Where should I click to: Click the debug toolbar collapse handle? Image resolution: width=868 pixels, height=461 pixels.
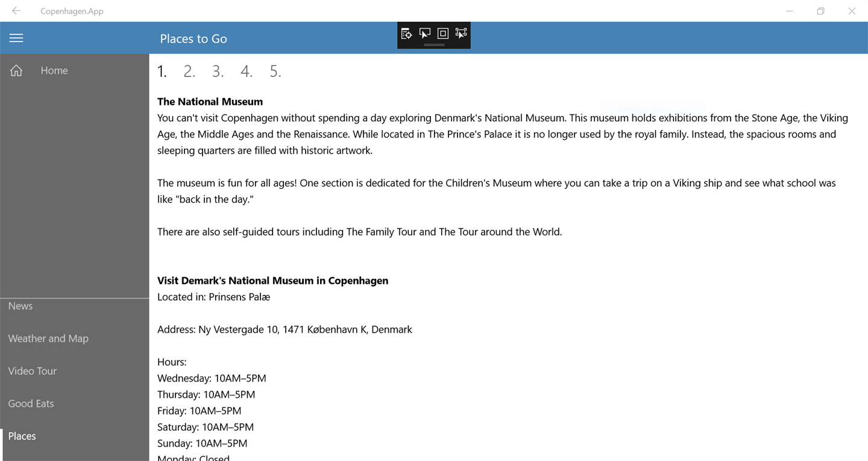coord(434,45)
